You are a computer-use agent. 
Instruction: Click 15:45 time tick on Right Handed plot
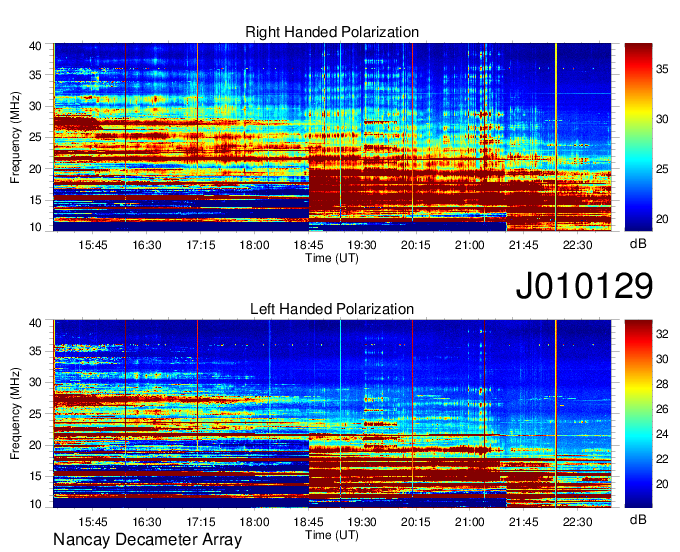pyautogui.click(x=93, y=245)
